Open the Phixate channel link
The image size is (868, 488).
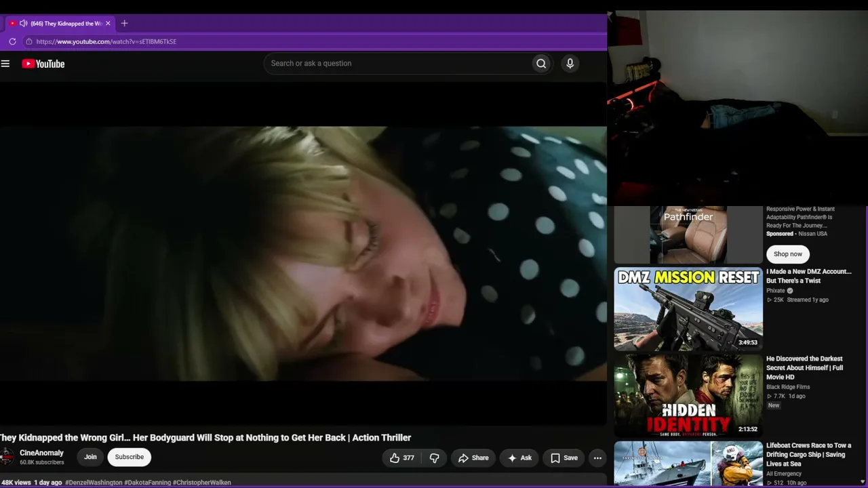776,291
